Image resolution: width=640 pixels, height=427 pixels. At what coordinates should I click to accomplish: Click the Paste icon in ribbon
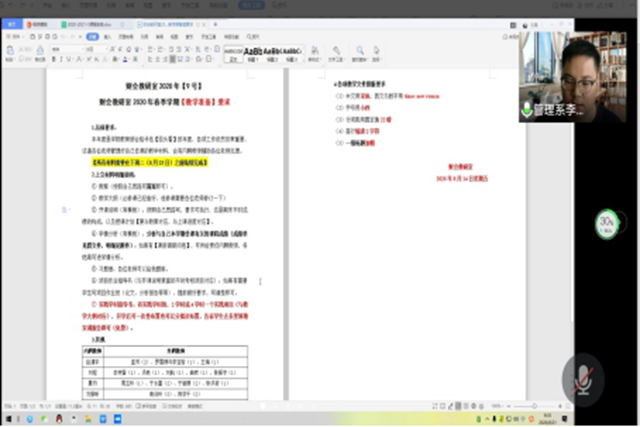(x=11, y=51)
